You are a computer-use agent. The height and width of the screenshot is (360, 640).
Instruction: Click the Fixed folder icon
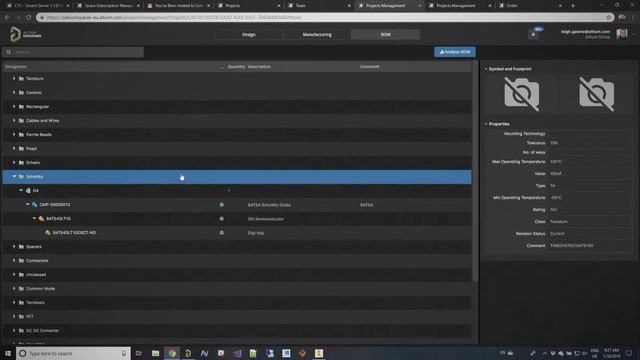tap(21, 149)
